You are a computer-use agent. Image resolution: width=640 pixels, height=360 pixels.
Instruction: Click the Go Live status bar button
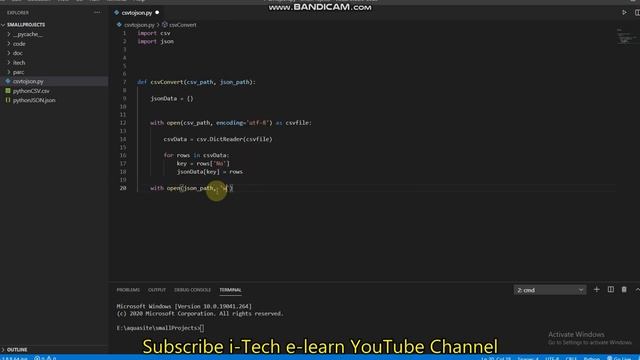click(x=620, y=358)
